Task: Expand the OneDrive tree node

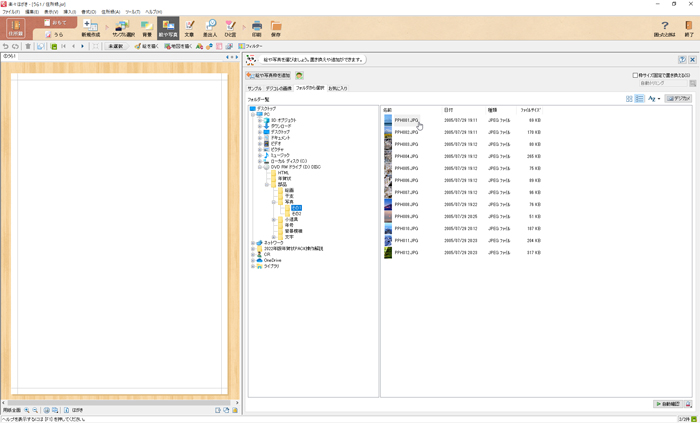Action: click(x=253, y=260)
